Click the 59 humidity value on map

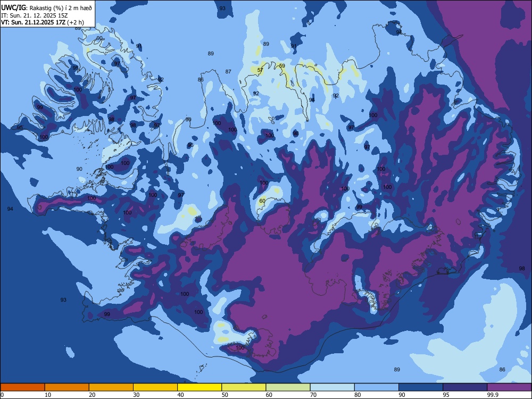[282, 66]
